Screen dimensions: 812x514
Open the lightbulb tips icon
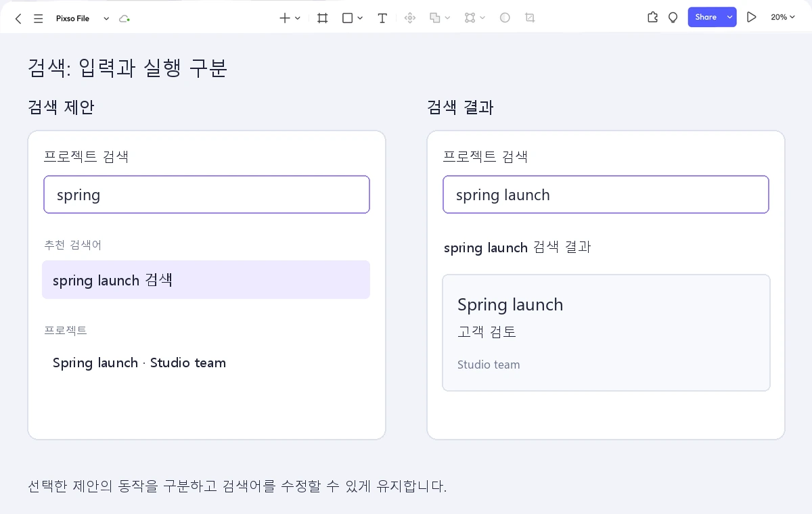[673, 18]
